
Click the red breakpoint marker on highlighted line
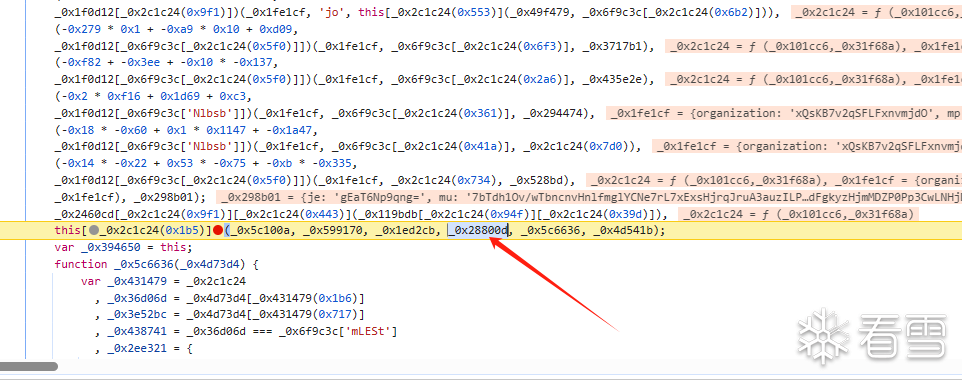tap(218, 230)
